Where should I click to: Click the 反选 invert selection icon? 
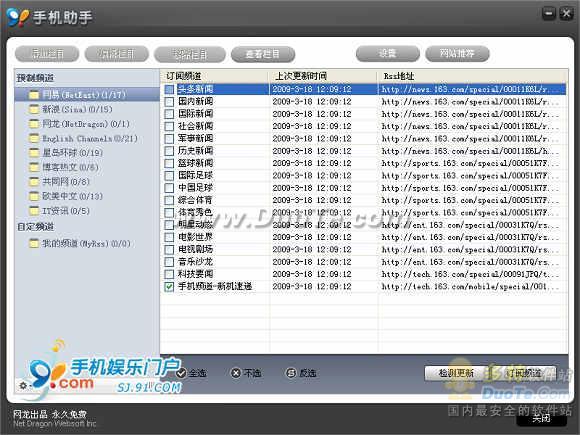tap(291, 373)
